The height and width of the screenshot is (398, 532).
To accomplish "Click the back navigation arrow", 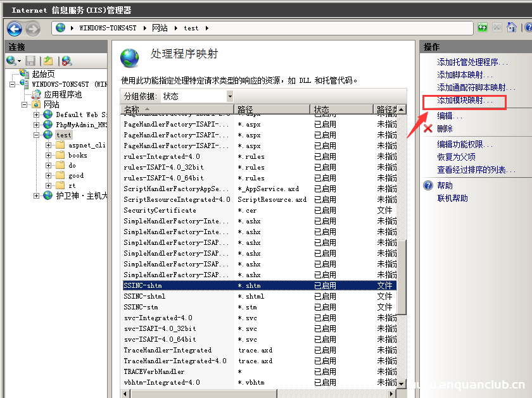I will coord(13,28).
